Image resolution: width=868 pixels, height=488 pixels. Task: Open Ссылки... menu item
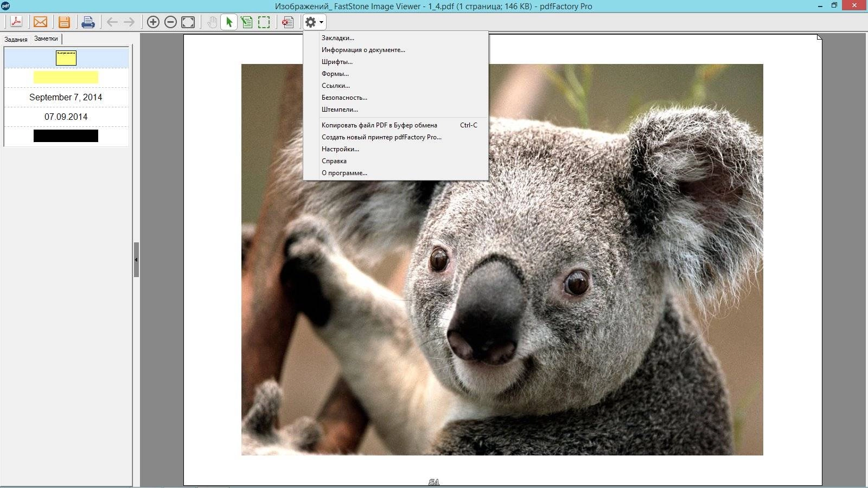point(395,86)
